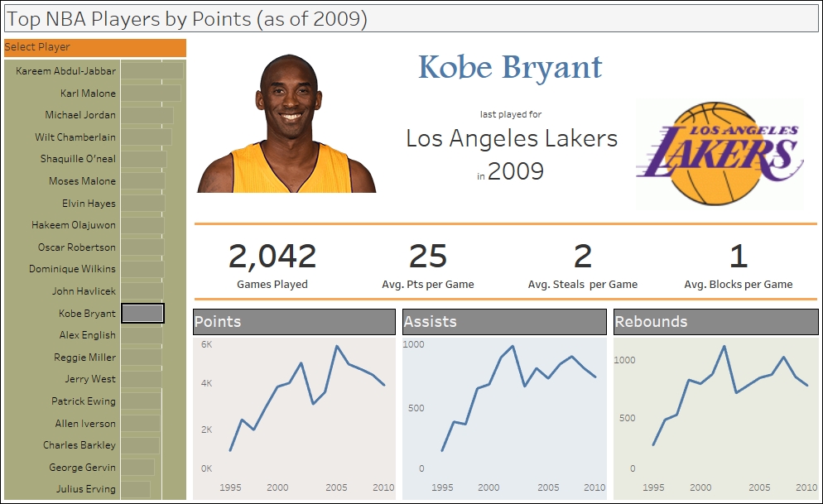Click the 2,042 Games Played value

click(x=272, y=257)
